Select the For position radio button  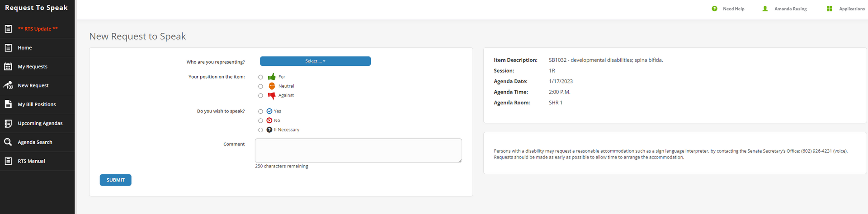pos(260,77)
